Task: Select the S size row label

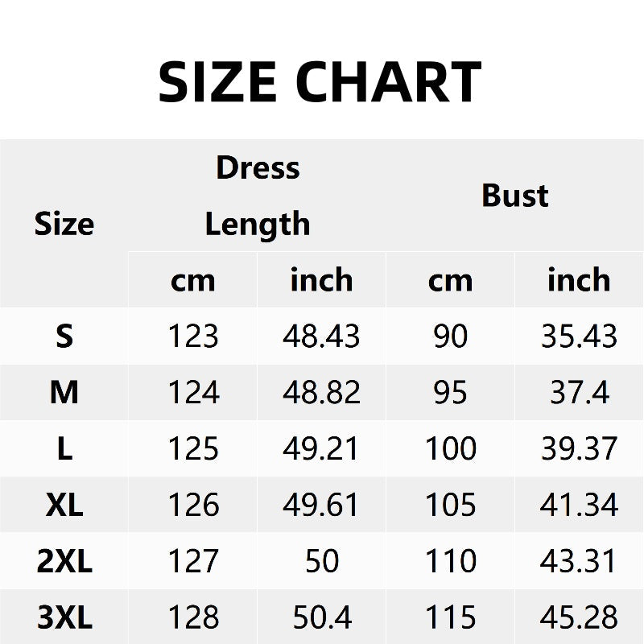Action: (x=64, y=336)
